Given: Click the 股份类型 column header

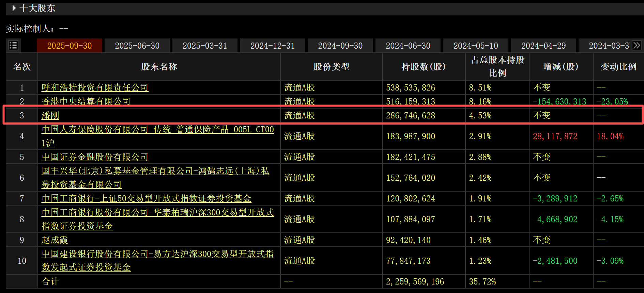Looking at the screenshot, I should tap(332, 67).
